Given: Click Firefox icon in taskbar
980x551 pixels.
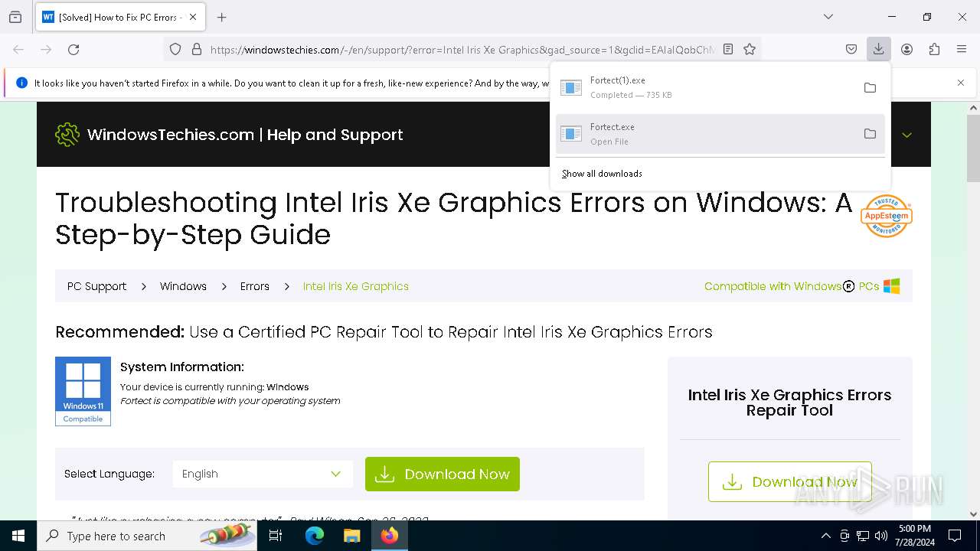Looking at the screenshot, I should [x=390, y=536].
